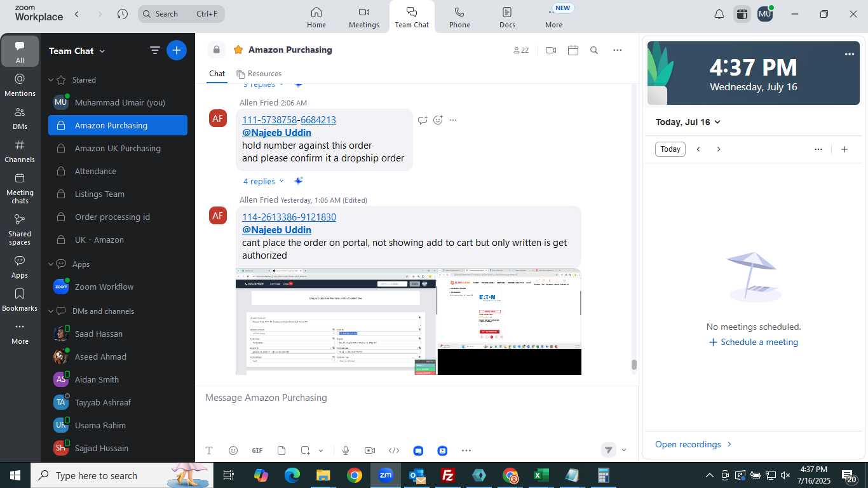Open recordings link
This screenshot has width=868, height=488.
[693, 444]
